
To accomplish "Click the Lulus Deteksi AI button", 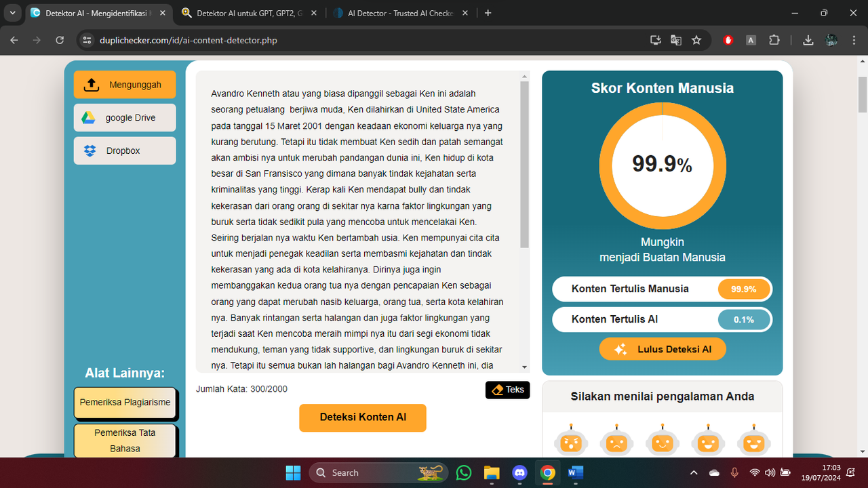I will click(x=663, y=349).
